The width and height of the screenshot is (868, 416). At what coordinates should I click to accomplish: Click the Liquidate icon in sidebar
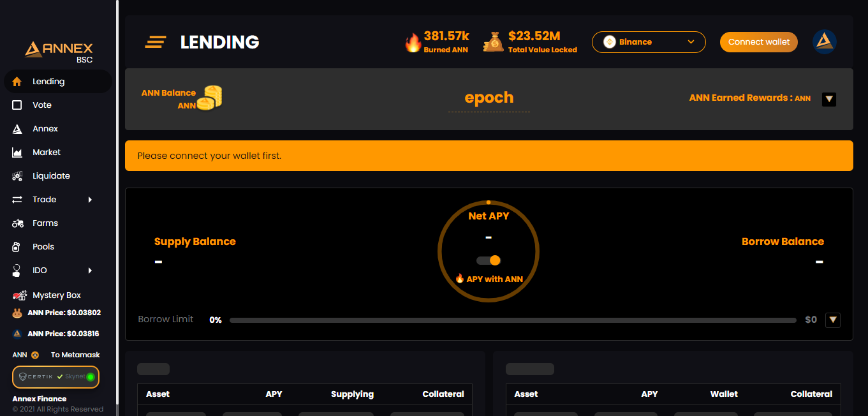coord(18,176)
